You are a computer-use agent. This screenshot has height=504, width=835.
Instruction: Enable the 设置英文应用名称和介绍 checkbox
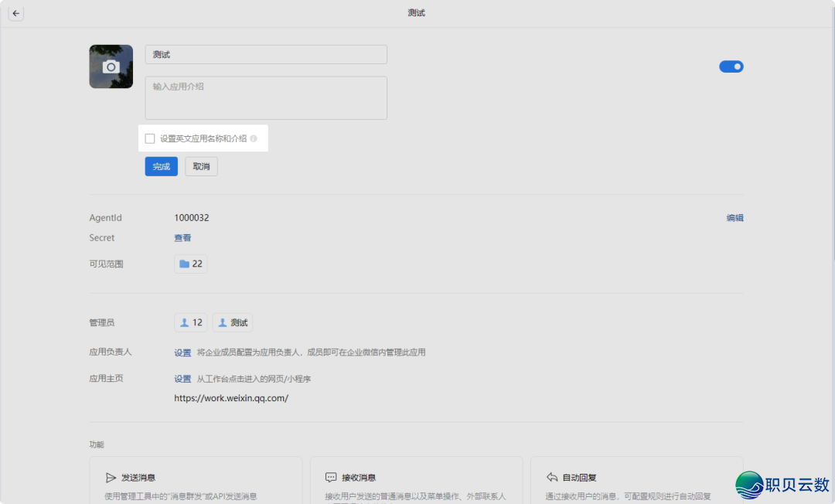(150, 138)
